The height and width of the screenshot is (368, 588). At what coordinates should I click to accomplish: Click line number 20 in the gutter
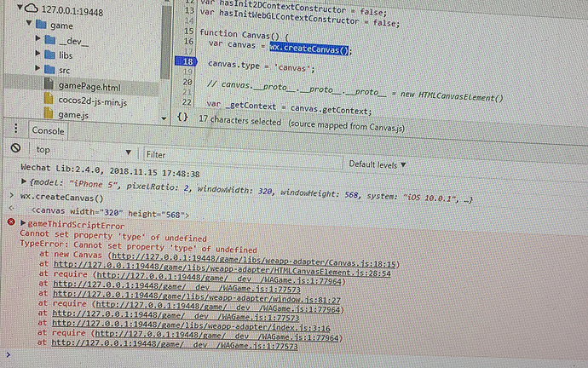pos(187,82)
